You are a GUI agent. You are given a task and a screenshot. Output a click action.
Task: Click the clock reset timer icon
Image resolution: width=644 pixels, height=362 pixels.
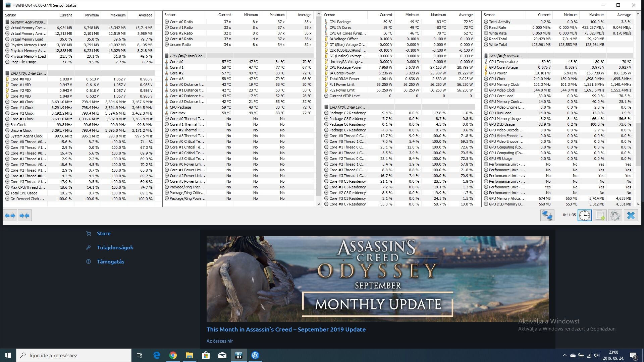tap(585, 215)
